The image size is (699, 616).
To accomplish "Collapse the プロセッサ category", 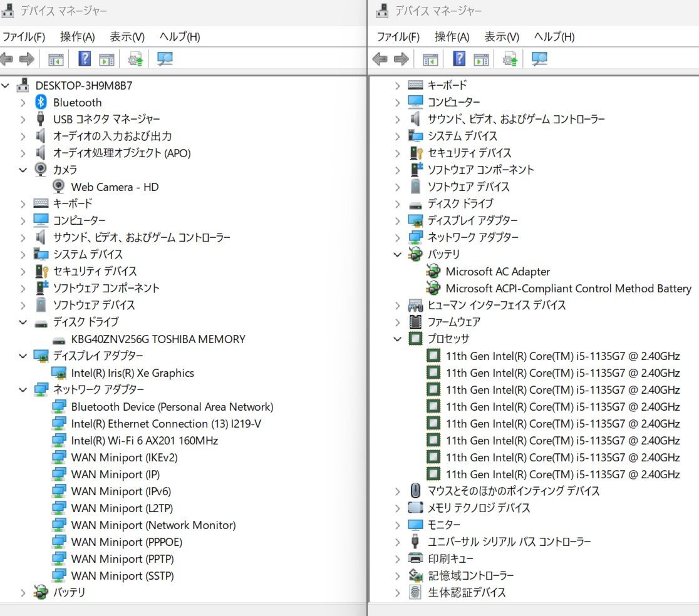I will click(x=397, y=339).
